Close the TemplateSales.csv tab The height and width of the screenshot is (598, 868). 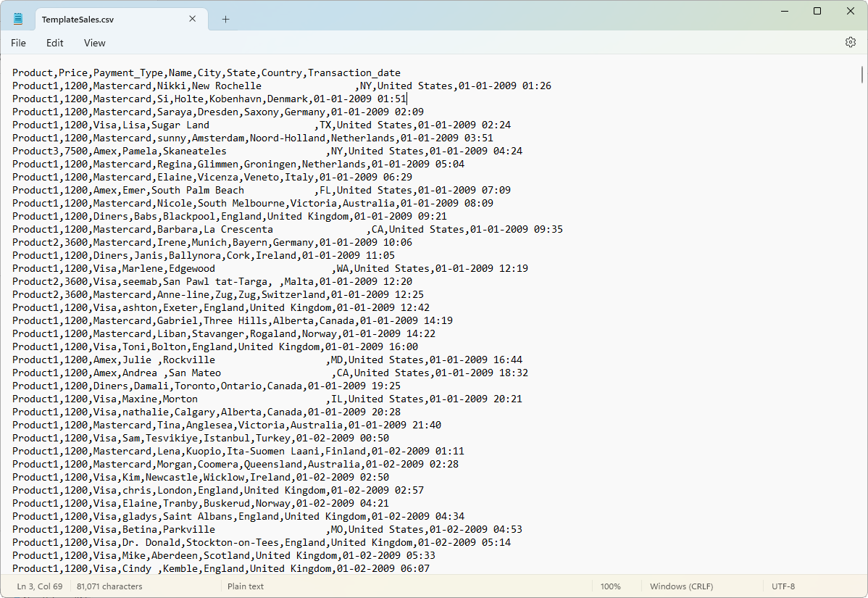pos(192,19)
